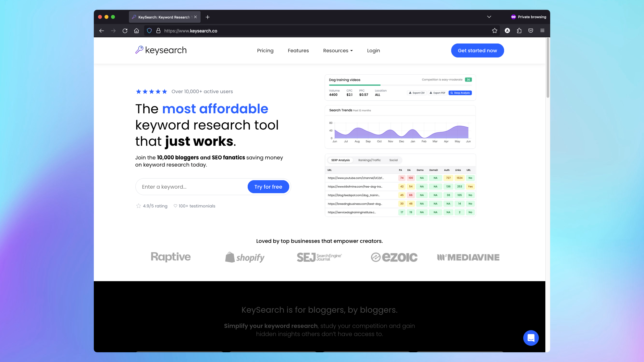Click the keysearch key logo
644x362 pixels.
(x=139, y=50)
